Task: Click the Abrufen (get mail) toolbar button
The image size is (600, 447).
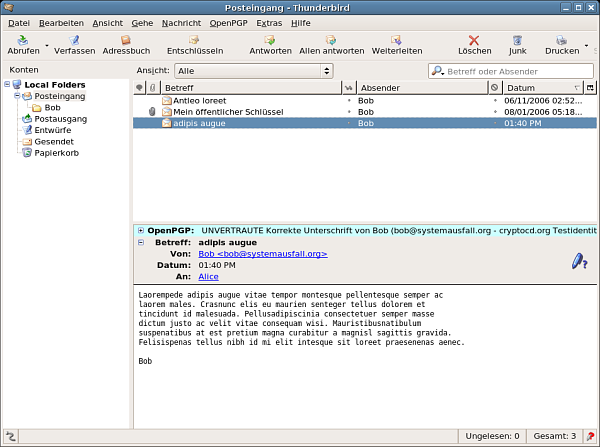Action: pyautogui.click(x=23, y=45)
